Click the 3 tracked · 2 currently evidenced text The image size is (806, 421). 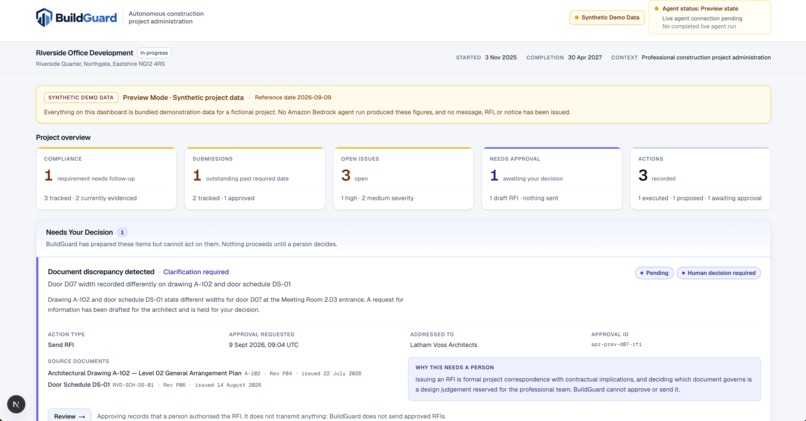90,198
